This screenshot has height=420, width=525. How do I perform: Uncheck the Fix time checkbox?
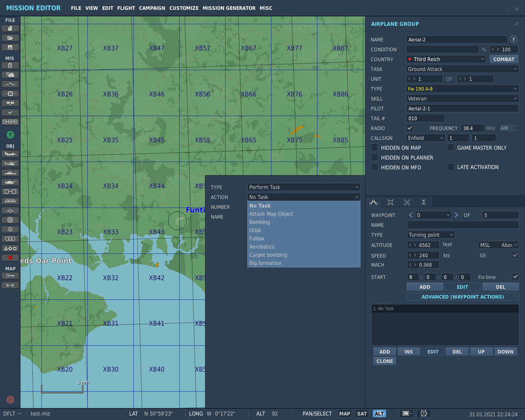click(x=515, y=277)
